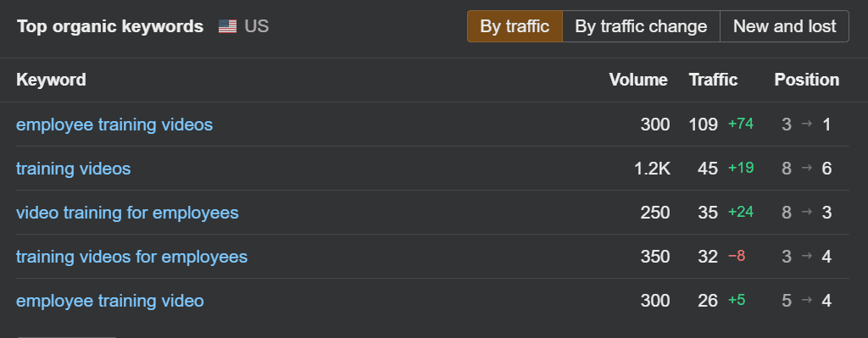Screen dimensions: 868x338
Task: Click the US country label
Action: 256,26
